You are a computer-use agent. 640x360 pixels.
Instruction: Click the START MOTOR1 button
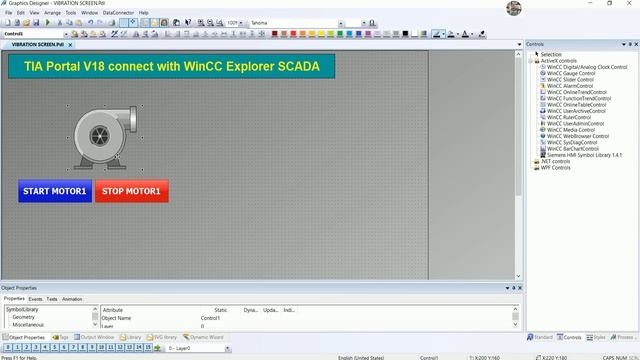click(x=55, y=191)
